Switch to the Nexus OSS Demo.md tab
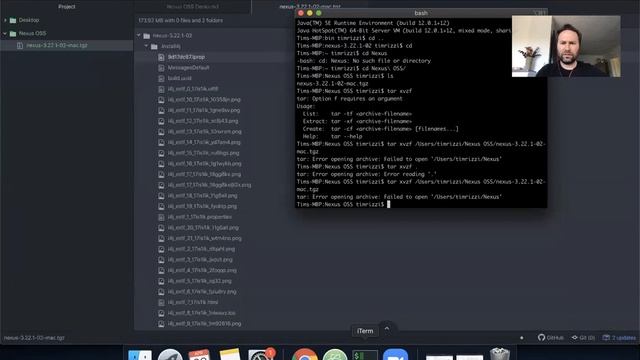 (x=193, y=7)
